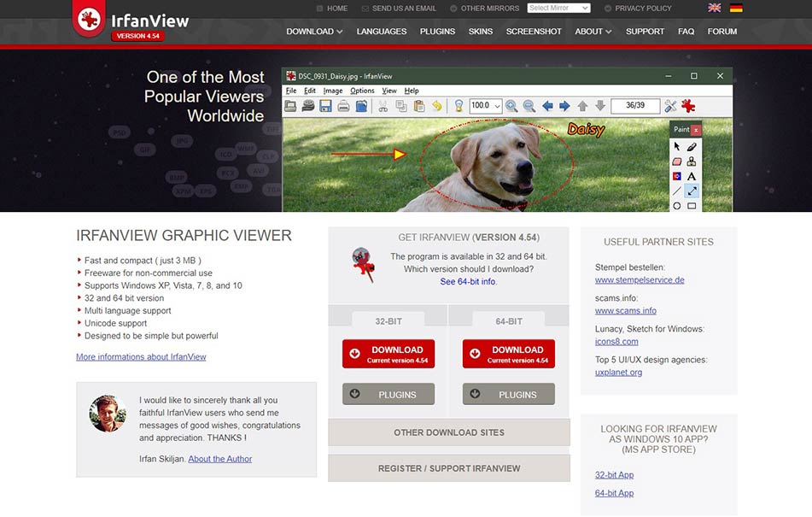This screenshot has height=517, width=812.
Task: Select the ellipse tool in Paint panel
Action: [677, 206]
